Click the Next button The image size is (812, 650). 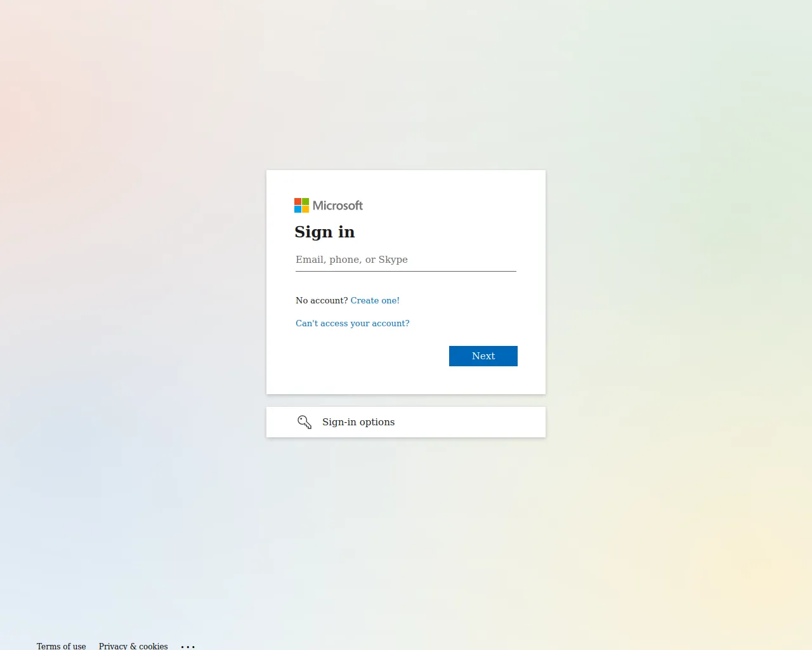coord(483,356)
